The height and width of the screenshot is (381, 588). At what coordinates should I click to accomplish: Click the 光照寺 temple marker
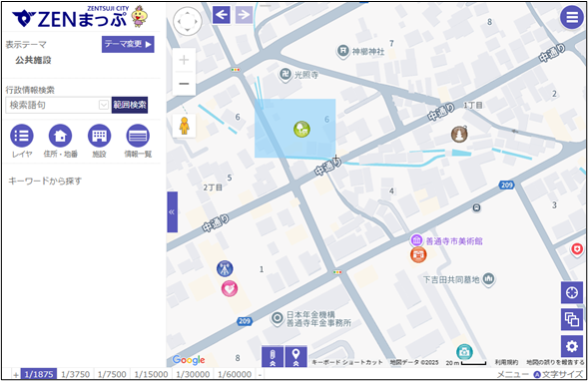[285, 74]
